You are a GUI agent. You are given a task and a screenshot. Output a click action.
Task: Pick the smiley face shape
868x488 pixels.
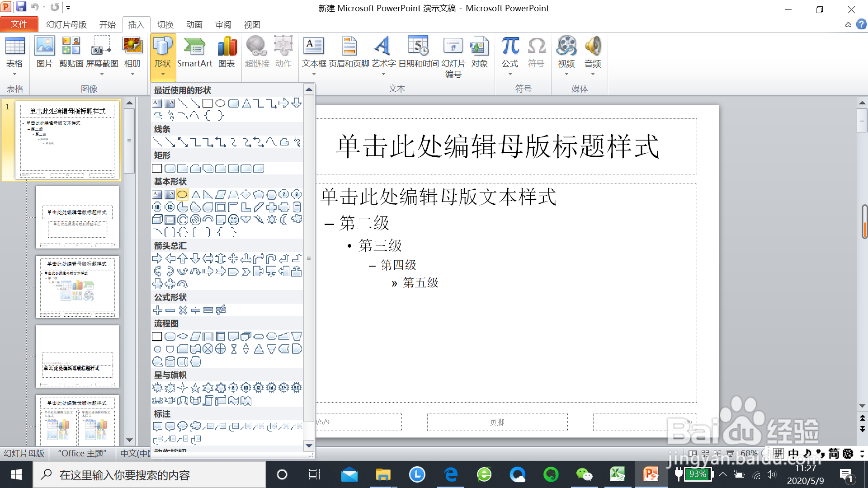(x=233, y=220)
